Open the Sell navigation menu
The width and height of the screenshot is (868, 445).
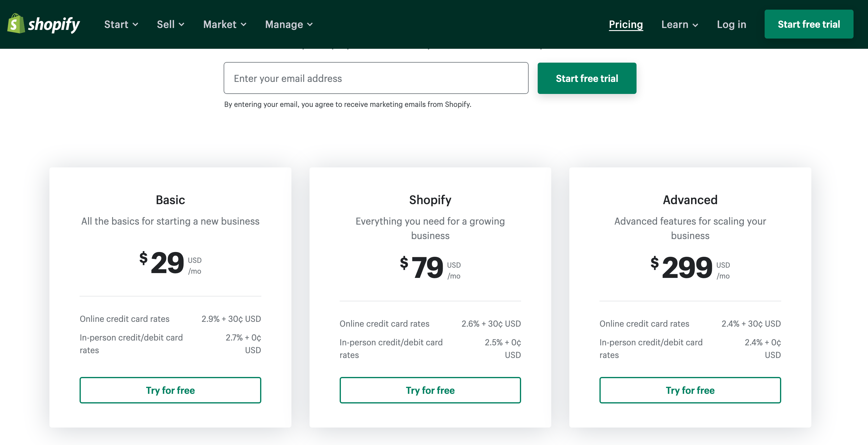pyautogui.click(x=166, y=24)
